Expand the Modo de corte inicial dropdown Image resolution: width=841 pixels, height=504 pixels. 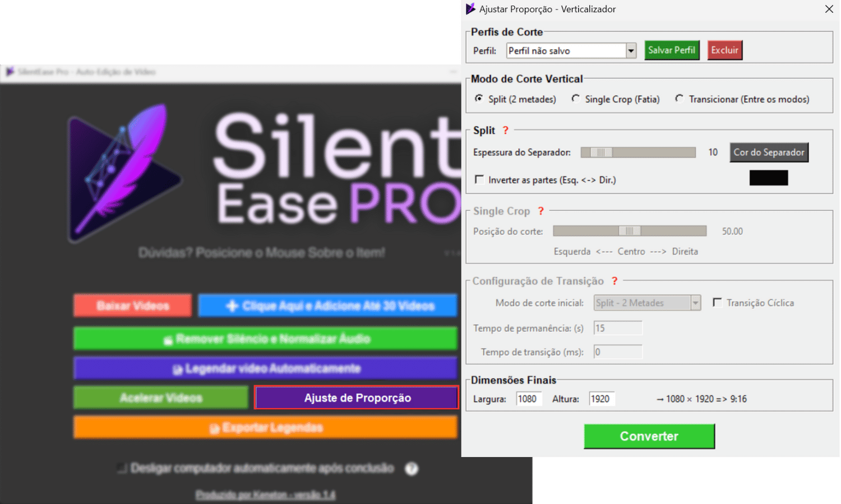pos(696,303)
